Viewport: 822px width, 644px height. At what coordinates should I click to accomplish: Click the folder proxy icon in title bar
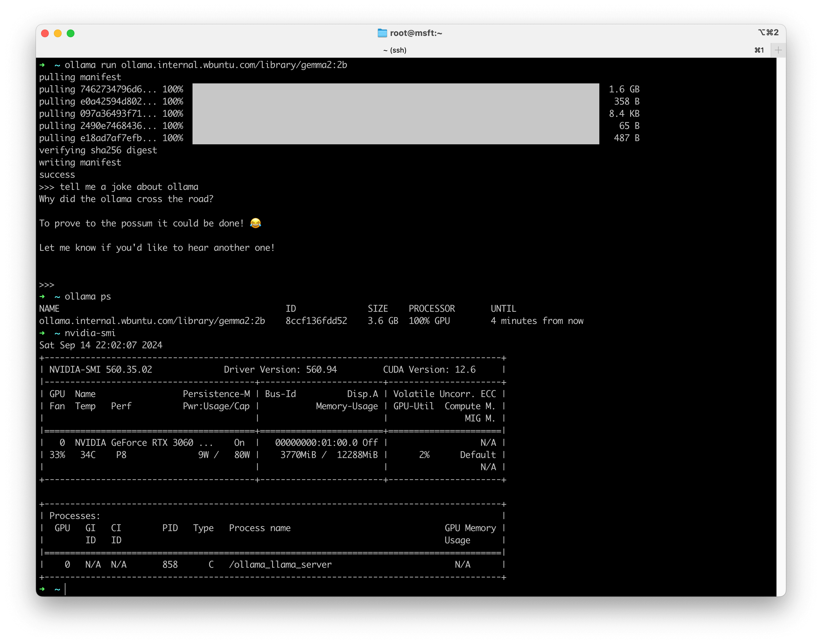382,33
